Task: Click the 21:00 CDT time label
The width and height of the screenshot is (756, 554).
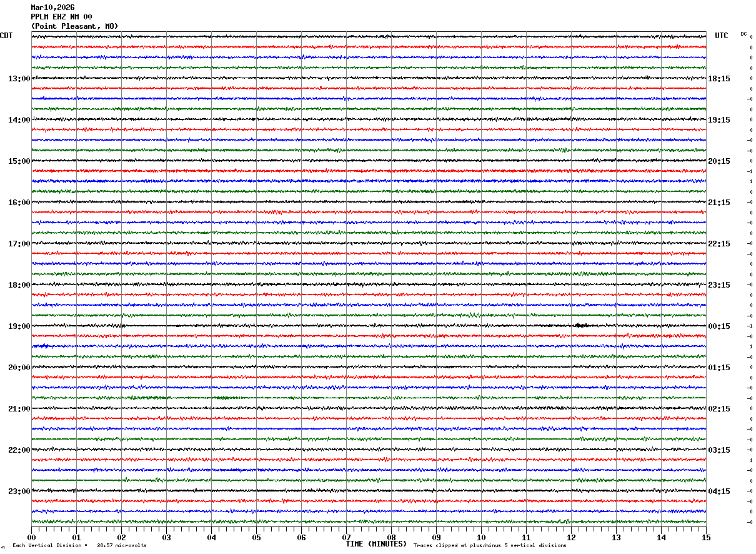Action: 19,409
